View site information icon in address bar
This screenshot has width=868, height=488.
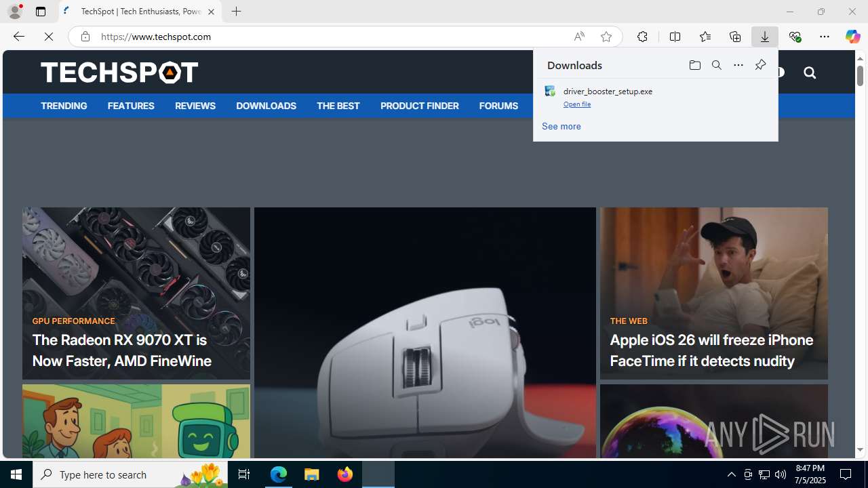coord(85,37)
